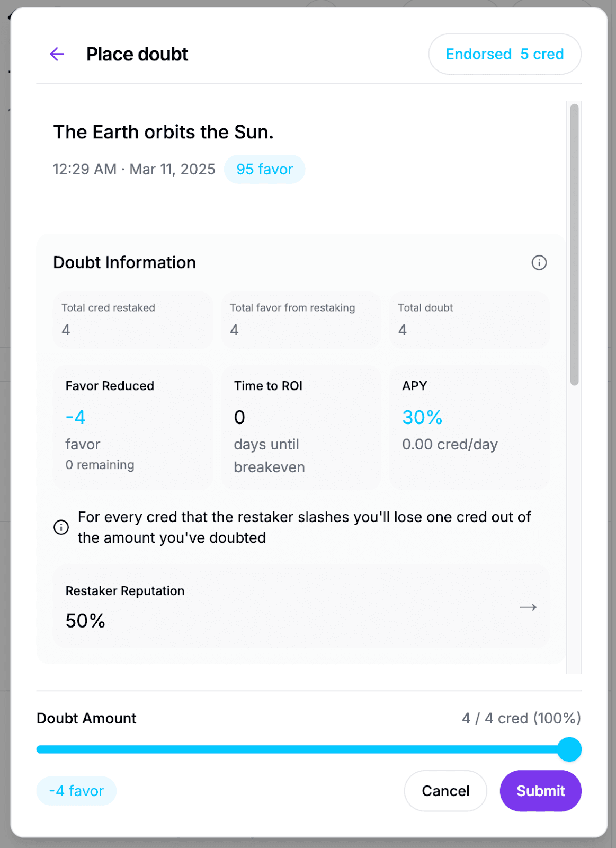The height and width of the screenshot is (848, 616).
Task: Open Doubt Information info icon
Action: pyautogui.click(x=539, y=262)
